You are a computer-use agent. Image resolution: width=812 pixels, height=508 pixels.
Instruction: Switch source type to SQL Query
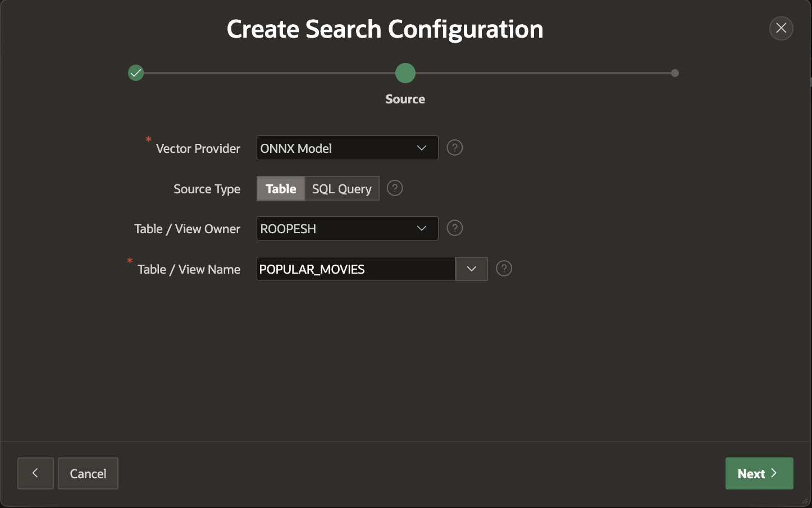point(341,189)
